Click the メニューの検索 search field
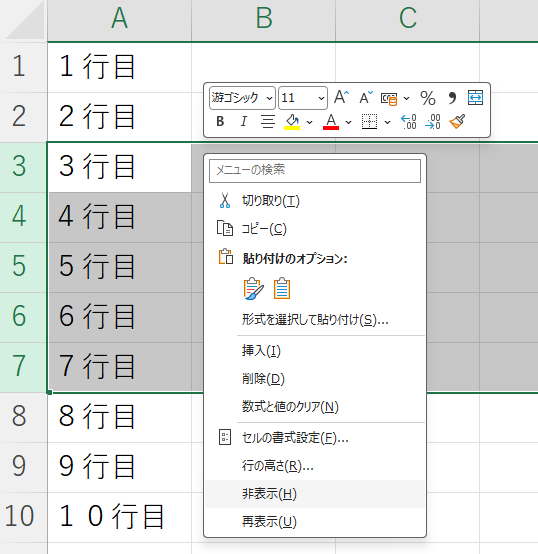Viewport: 538px width, 554px height. 315,171
